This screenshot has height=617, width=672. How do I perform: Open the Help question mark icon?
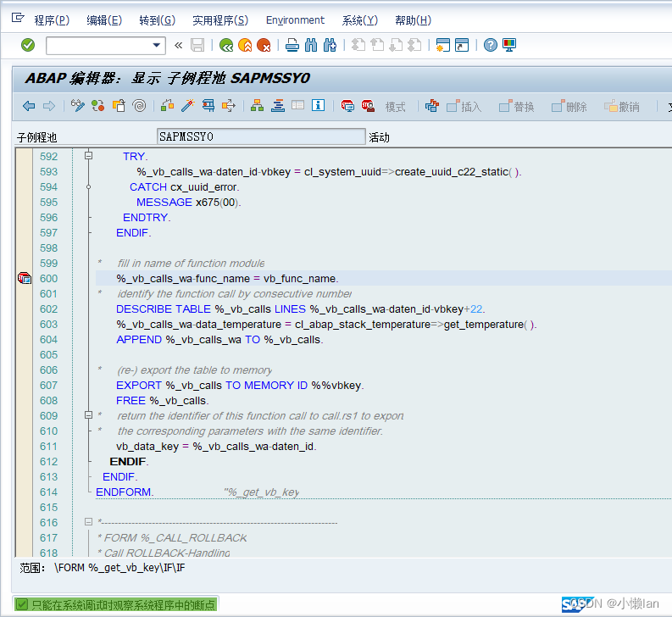(x=491, y=45)
